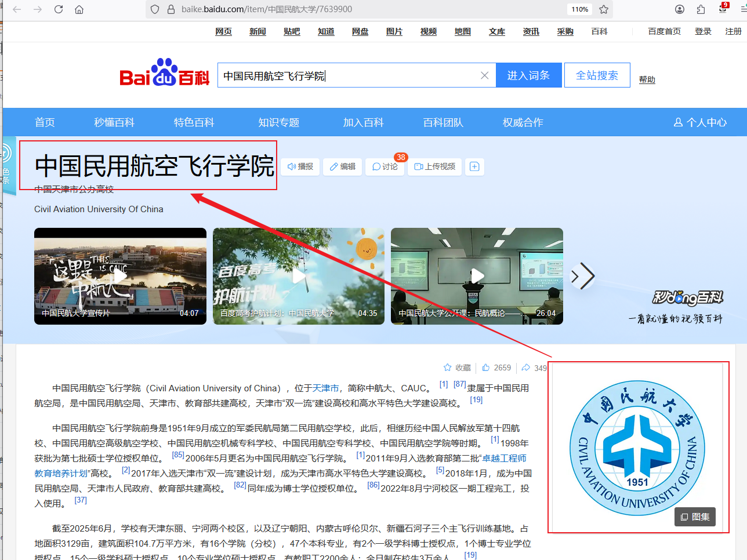Open 采购 in top navigation
747x560 pixels.
pos(565,31)
